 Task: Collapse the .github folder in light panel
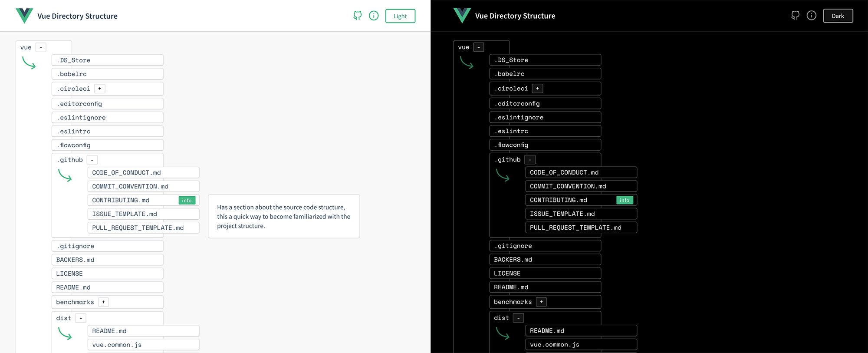pyautogui.click(x=92, y=160)
